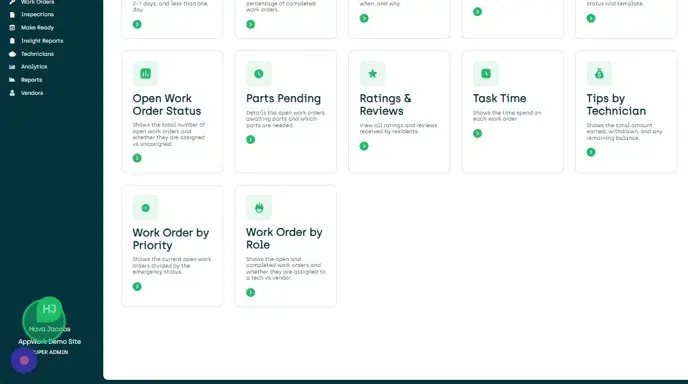
Task: Open the Parts Pending report arrow
Action: (251, 140)
